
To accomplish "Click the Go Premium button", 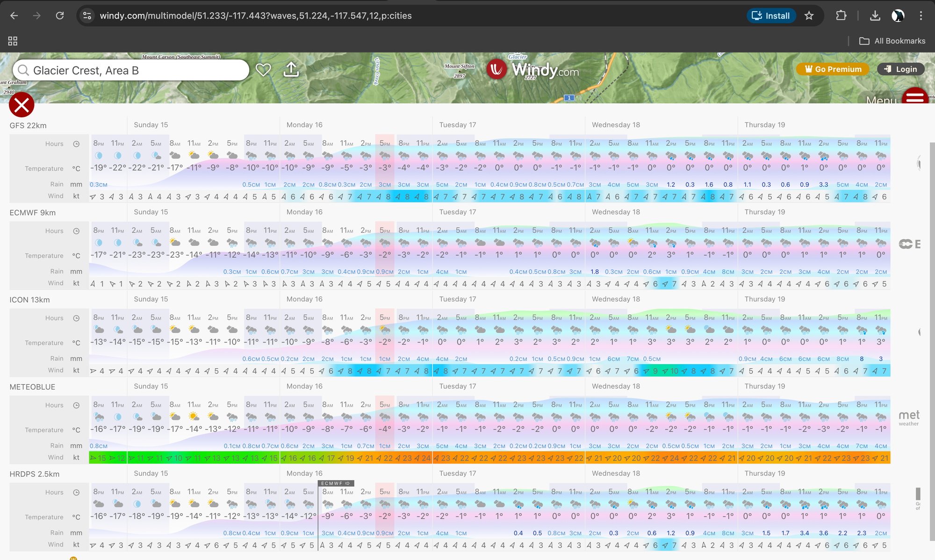I will [x=833, y=69].
